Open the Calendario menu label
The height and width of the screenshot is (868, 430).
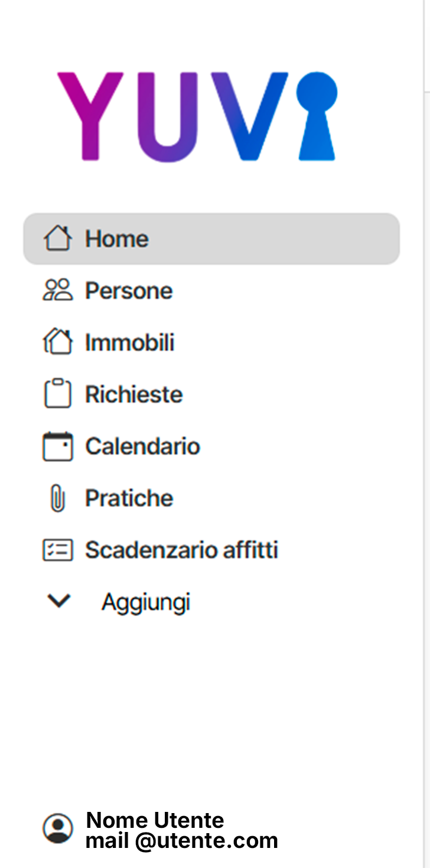[143, 446]
